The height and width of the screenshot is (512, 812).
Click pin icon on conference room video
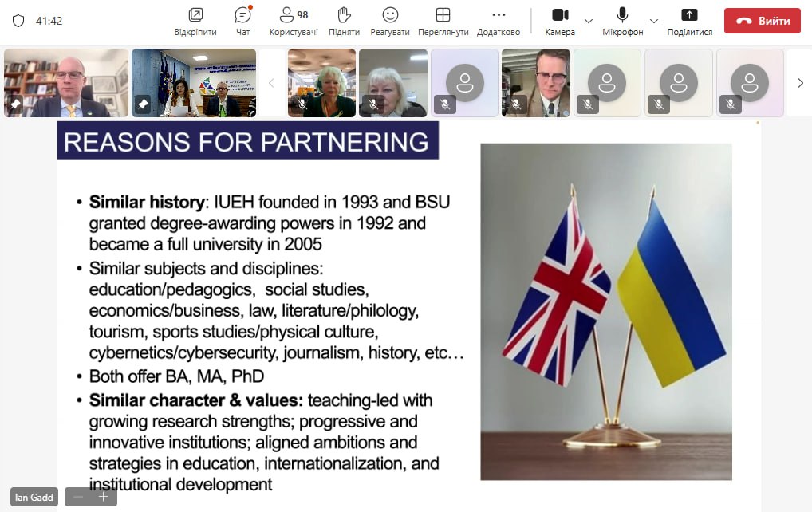click(143, 104)
